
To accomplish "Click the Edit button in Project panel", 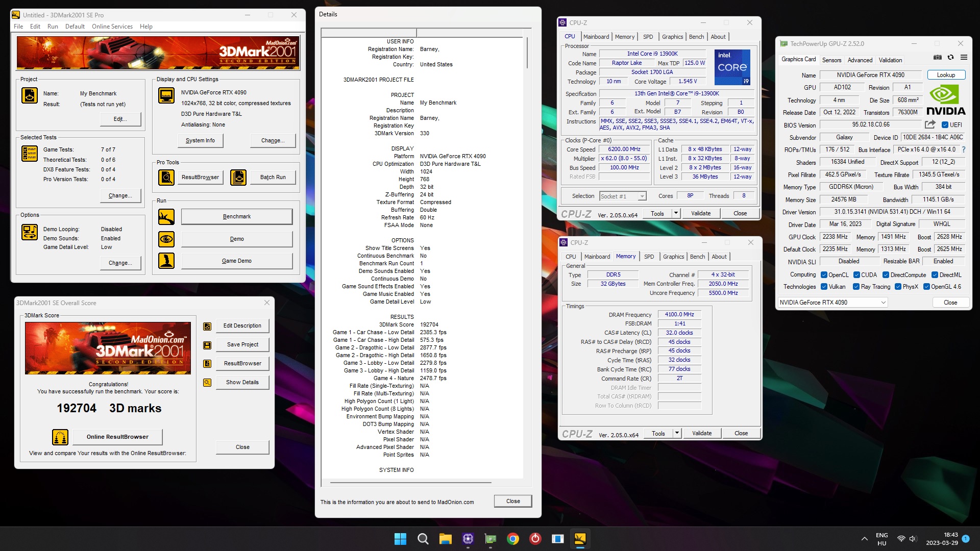I will pyautogui.click(x=120, y=119).
